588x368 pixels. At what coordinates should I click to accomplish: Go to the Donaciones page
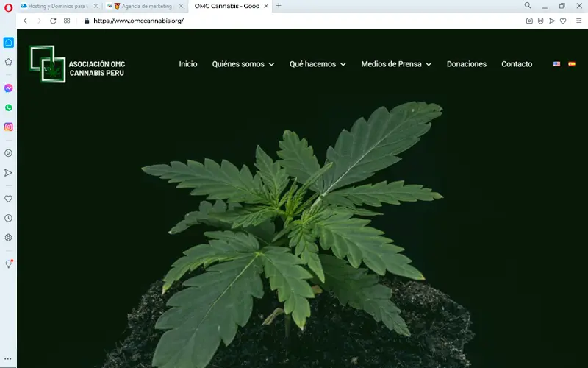click(466, 64)
